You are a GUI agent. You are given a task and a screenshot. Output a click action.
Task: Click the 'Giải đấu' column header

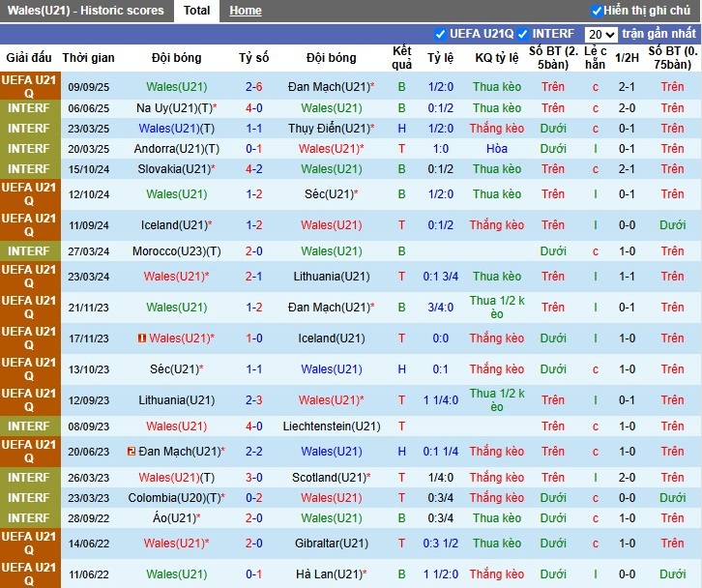pyautogui.click(x=29, y=58)
